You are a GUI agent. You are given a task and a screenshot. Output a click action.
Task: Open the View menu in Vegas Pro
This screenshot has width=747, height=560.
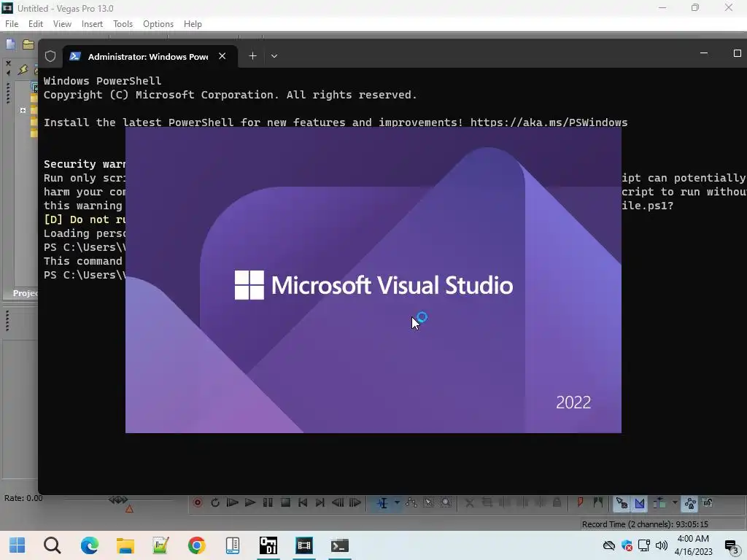coord(63,24)
